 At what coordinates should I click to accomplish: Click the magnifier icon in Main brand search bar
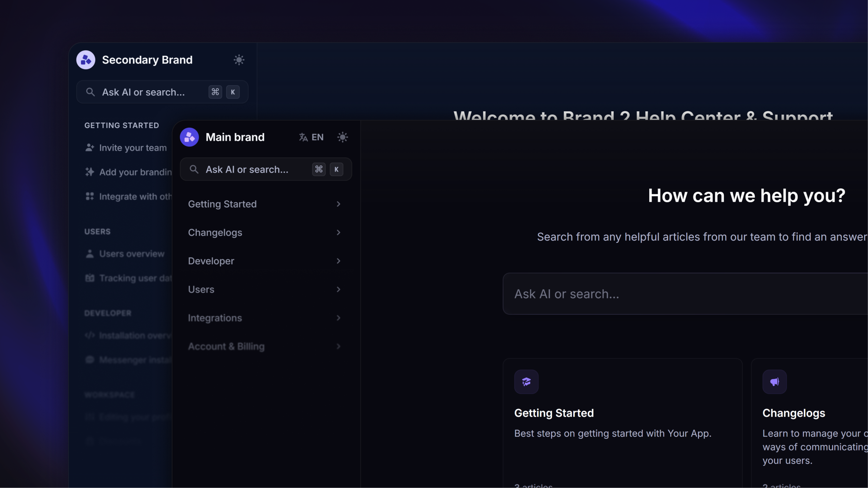(x=194, y=169)
